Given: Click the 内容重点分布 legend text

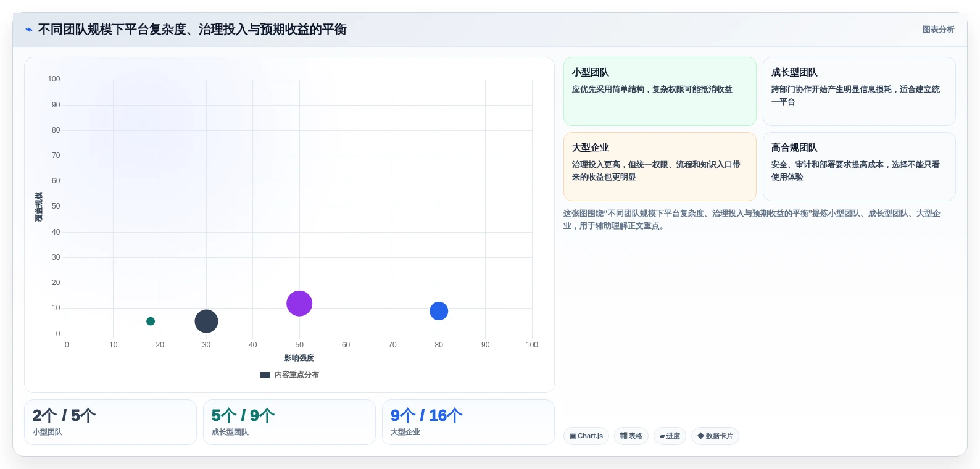Looking at the screenshot, I should pyautogui.click(x=297, y=375).
